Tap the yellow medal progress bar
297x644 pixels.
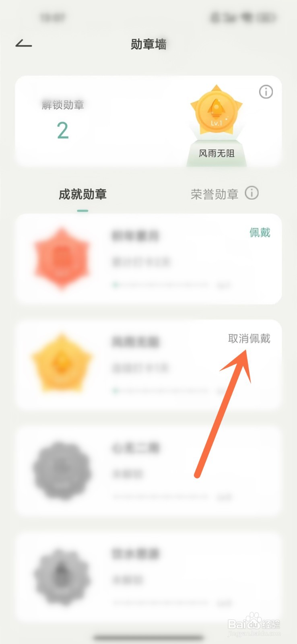click(161, 390)
